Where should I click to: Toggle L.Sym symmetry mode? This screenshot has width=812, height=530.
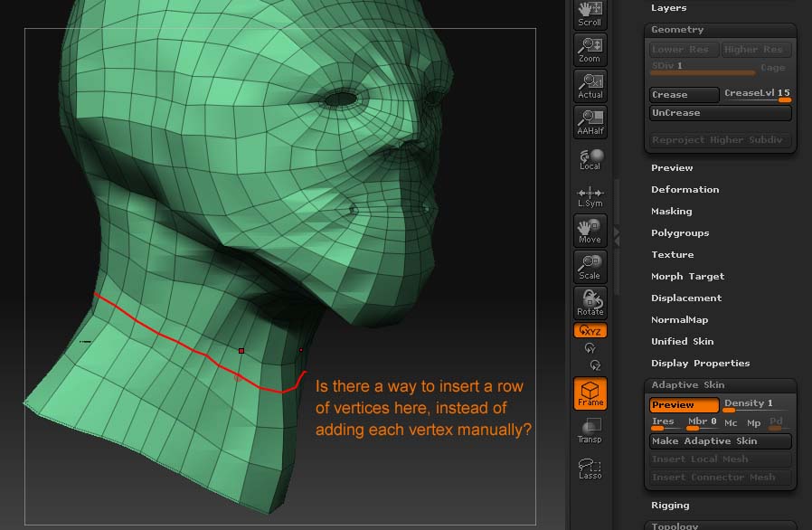click(x=589, y=195)
